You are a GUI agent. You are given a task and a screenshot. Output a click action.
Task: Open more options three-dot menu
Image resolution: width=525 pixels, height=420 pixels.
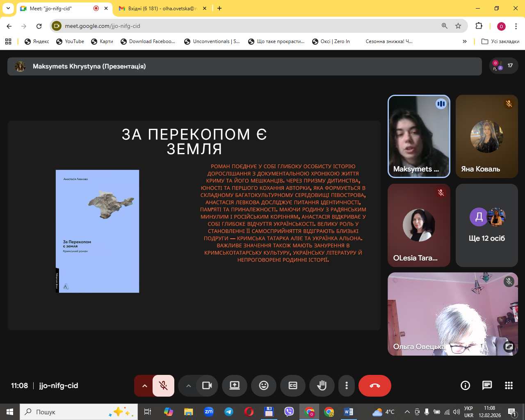(x=347, y=386)
